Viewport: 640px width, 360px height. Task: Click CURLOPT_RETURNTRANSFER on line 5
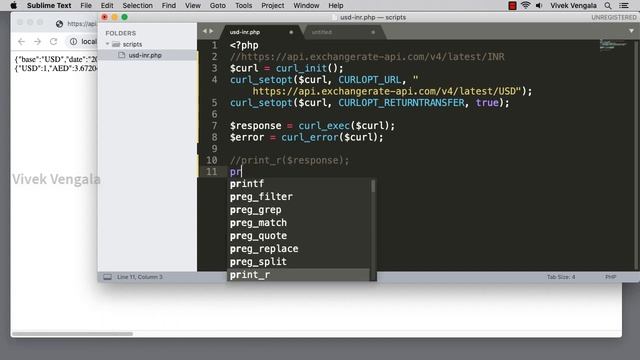(x=401, y=102)
